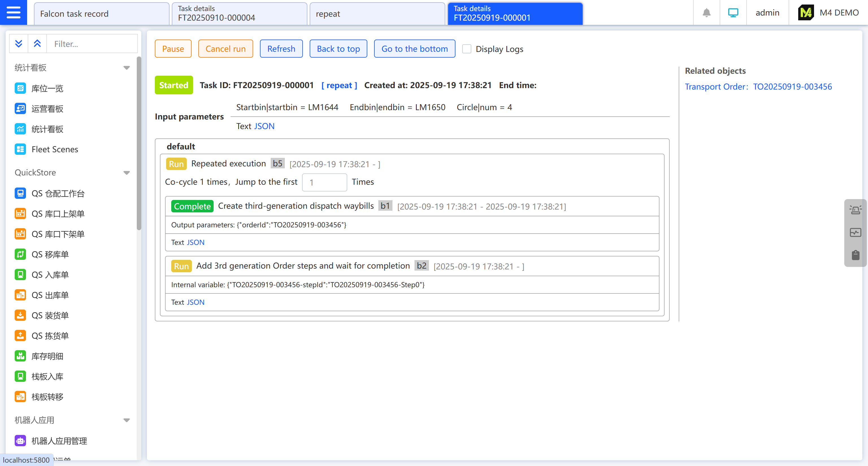Open the hamburger main menu
Viewport: 868px width, 466px height.
[14, 12]
